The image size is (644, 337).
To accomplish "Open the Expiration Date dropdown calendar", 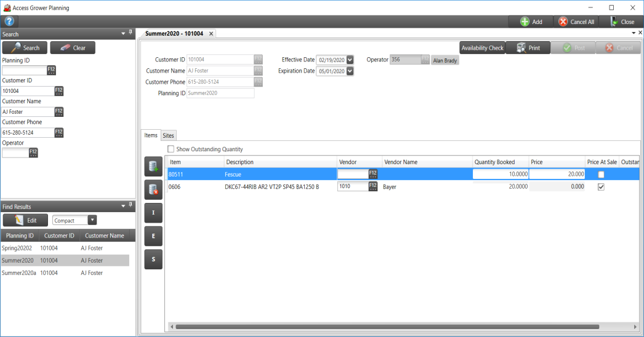I will click(350, 71).
